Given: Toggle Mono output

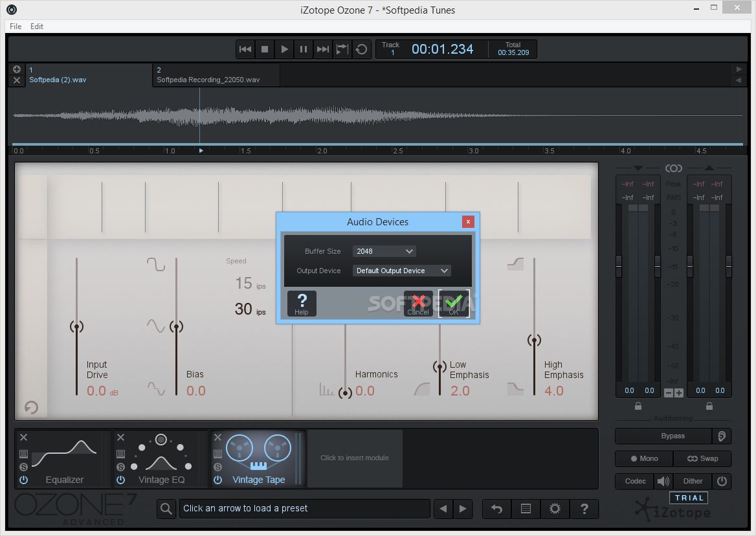Looking at the screenshot, I should (x=644, y=458).
